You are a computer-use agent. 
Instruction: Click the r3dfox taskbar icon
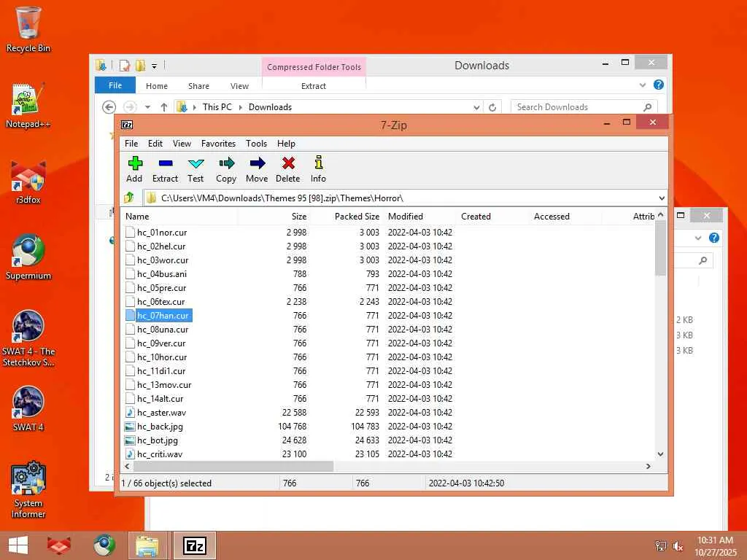coord(58,545)
